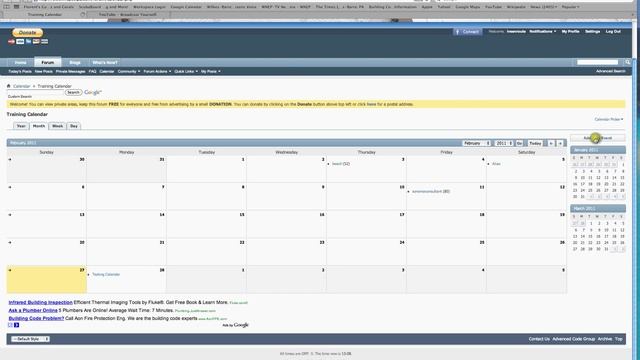The image size is (640, 360).
Task: Open Private Messages link
Action: coord(71,71)
